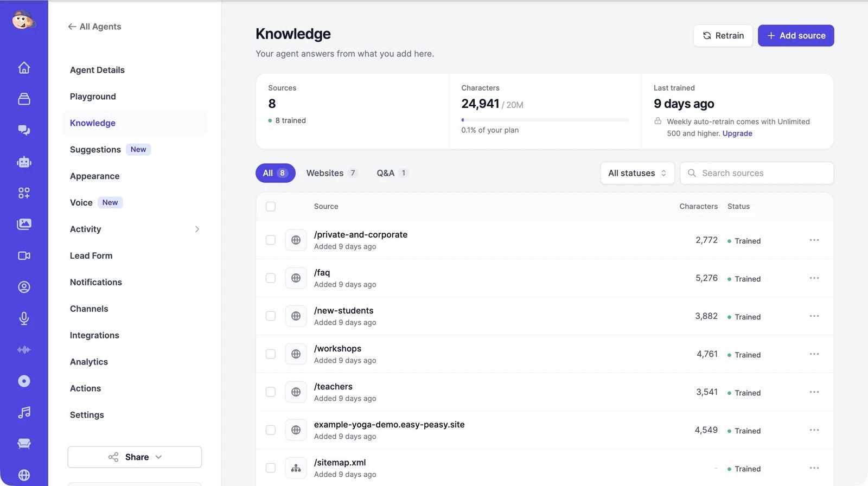Select the audio waveform icon in sidebar
868x486 pixels.
tap(24, 349)
